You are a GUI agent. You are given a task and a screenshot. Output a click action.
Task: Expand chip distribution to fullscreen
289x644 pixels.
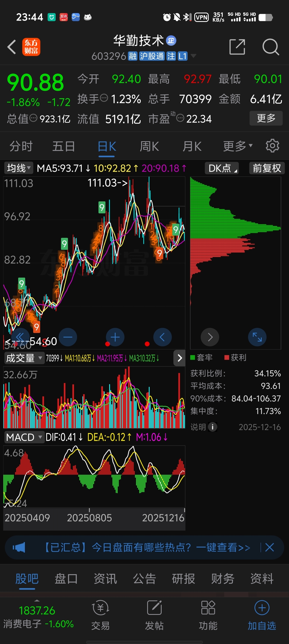[x=257, y=337]
